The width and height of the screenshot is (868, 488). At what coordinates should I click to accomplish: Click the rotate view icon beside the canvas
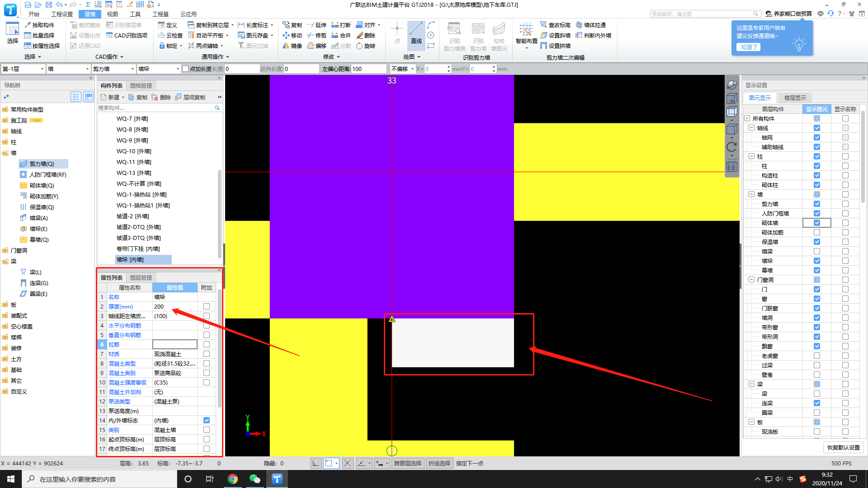[x=732, y=147]
